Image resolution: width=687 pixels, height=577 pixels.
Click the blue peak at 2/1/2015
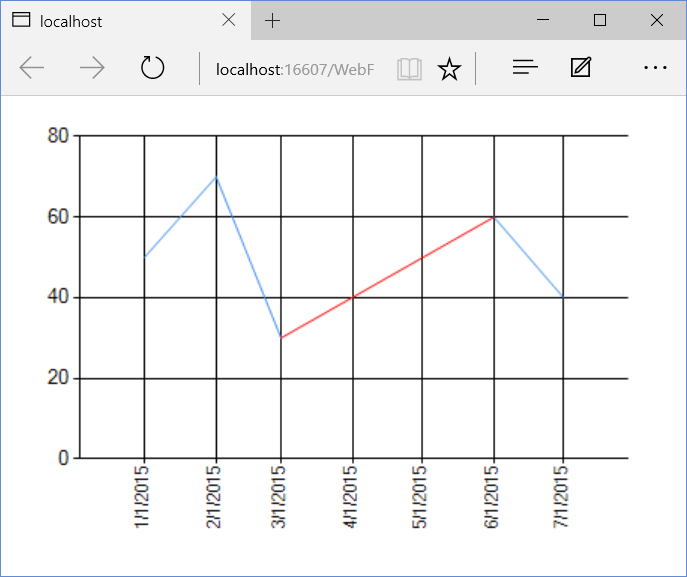[x=216, y=177]
